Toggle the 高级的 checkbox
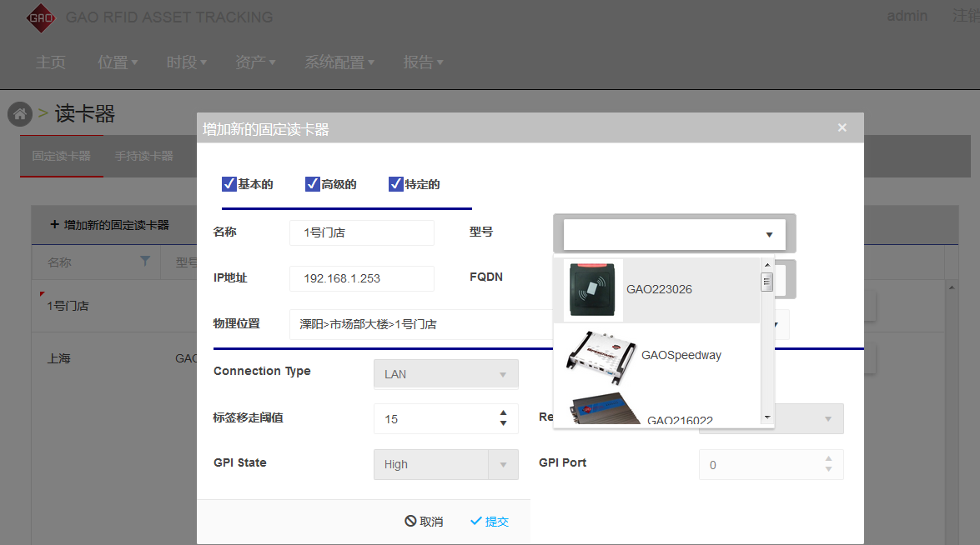 (313, 184)
